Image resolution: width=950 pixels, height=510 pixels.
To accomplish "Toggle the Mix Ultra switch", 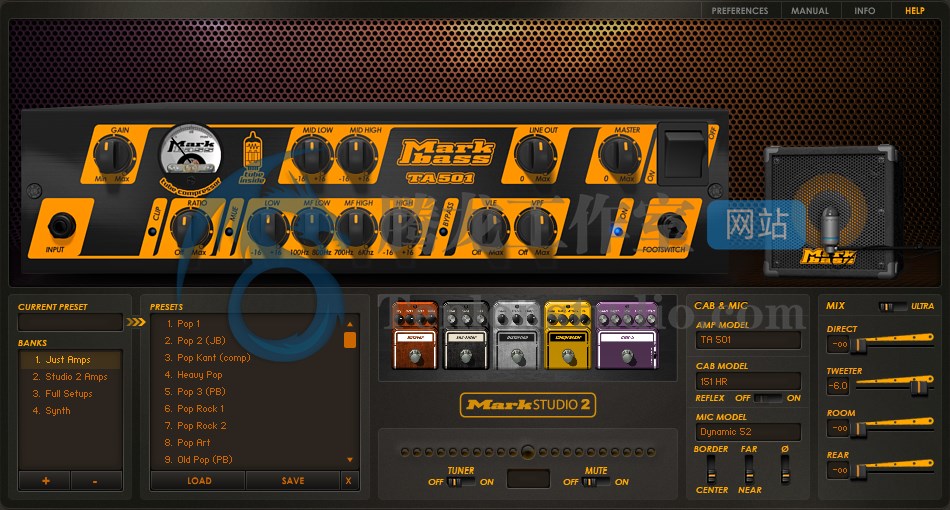I will point(893,306).
